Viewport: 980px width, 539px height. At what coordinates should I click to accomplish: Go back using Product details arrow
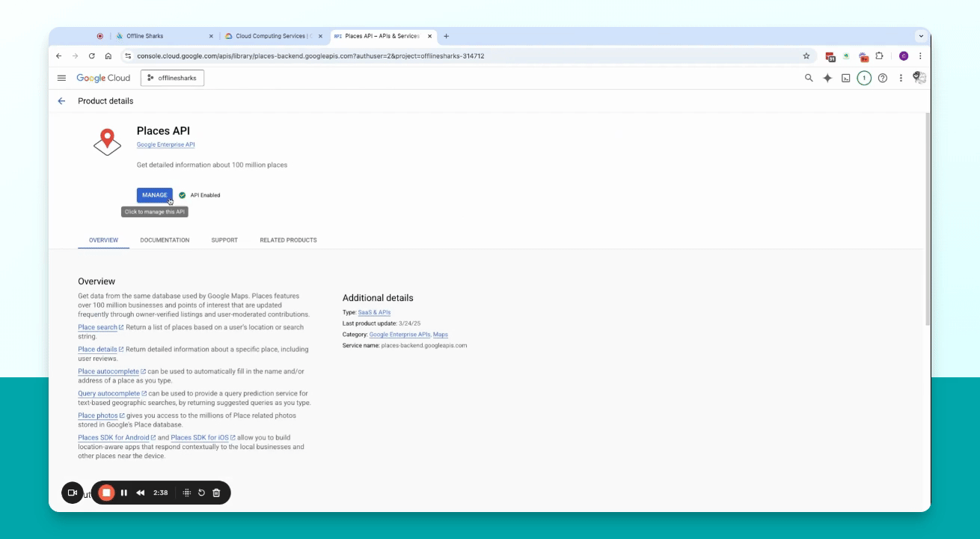click(x=61, y=101)
